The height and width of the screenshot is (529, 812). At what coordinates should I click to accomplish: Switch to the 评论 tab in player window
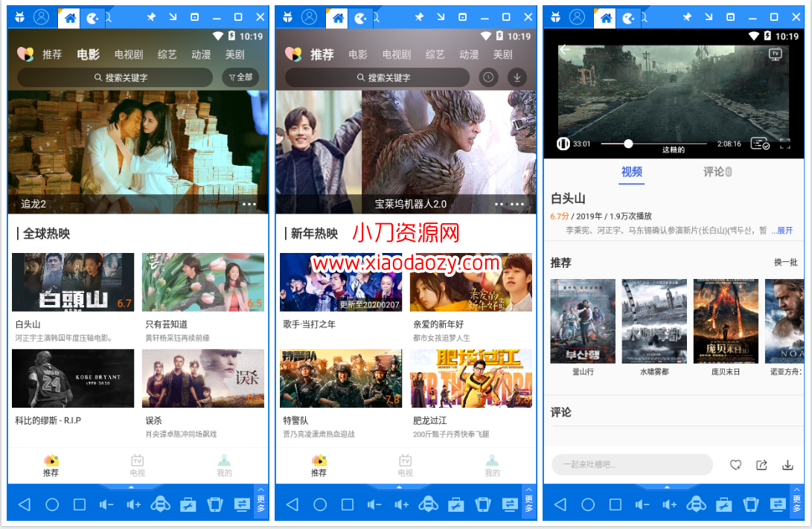[x=717, y=172]
